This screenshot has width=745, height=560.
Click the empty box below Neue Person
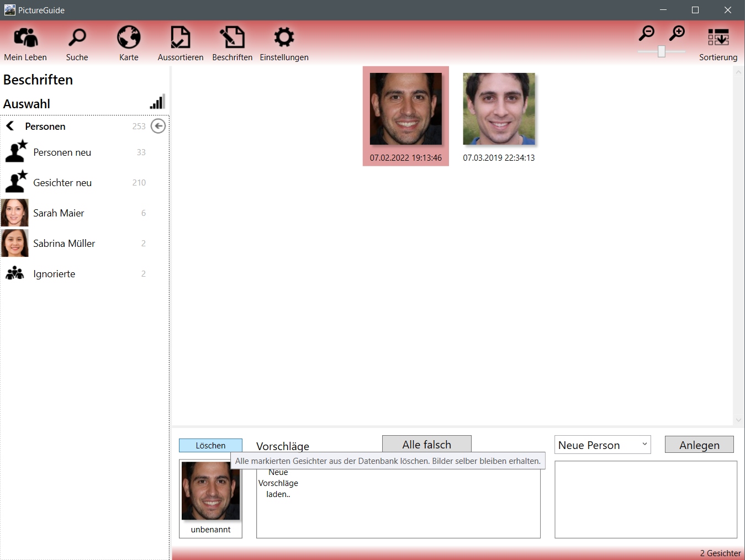(646, 499)
